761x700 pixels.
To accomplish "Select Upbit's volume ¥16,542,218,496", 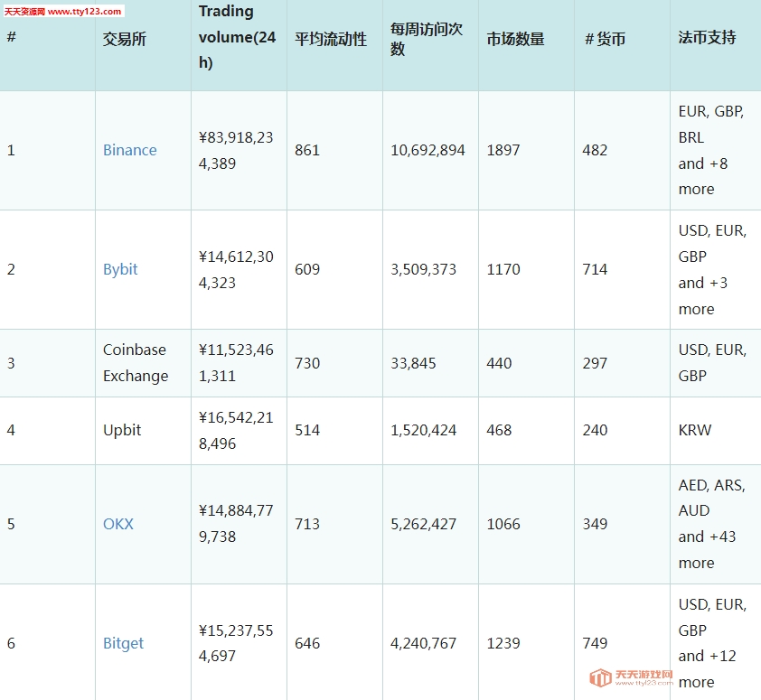I will pos(236,430).
